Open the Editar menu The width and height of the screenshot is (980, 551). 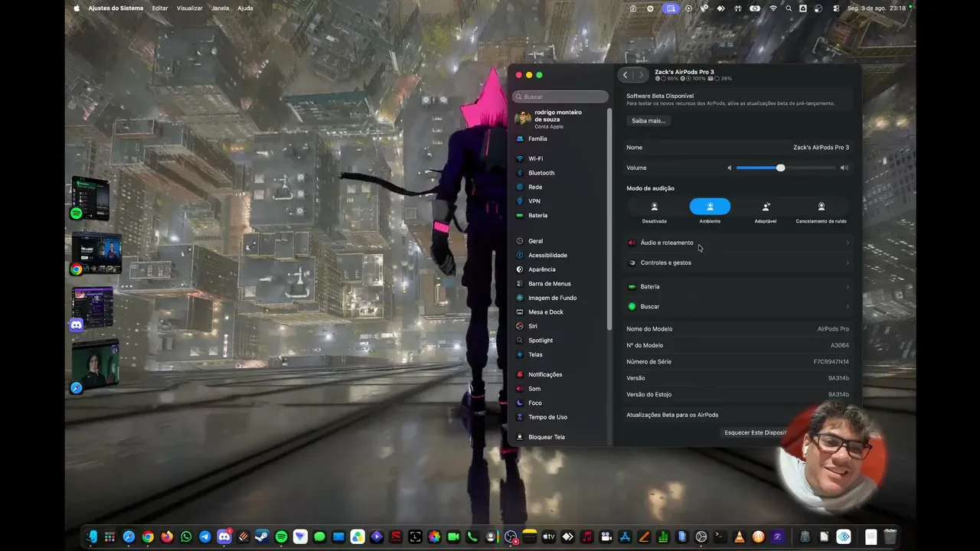160,8
